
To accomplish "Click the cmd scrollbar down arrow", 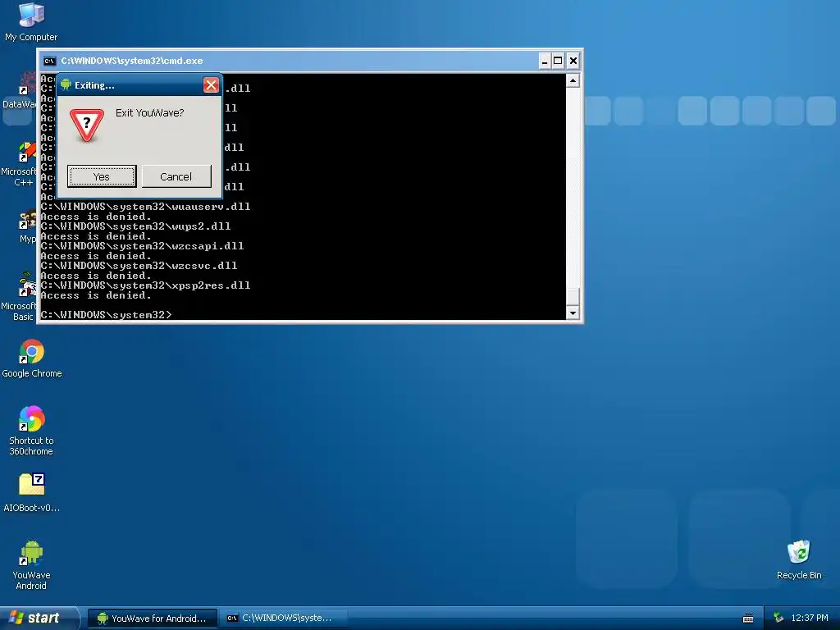I will tap(573, 313).
